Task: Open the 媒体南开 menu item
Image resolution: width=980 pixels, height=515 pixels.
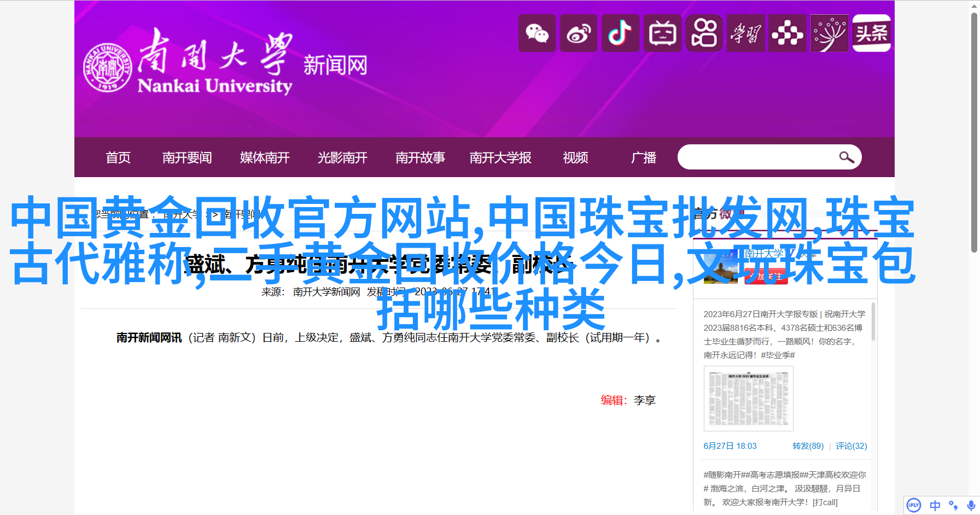Action: point(265,157)
